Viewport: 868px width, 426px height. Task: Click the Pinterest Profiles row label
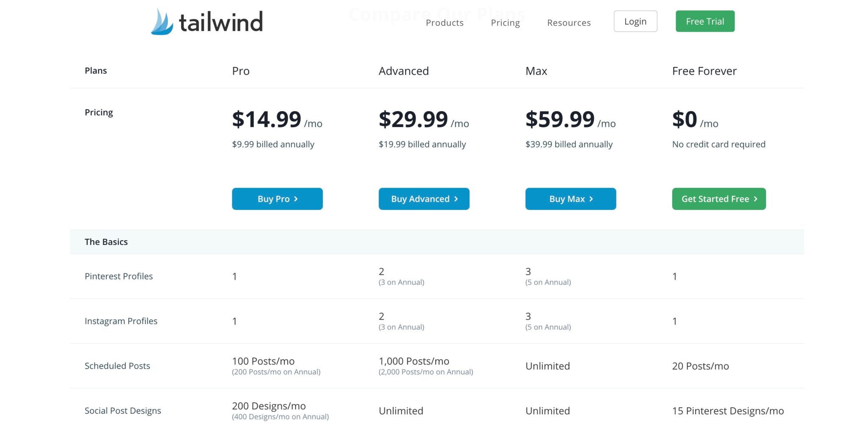coord(119,276)
